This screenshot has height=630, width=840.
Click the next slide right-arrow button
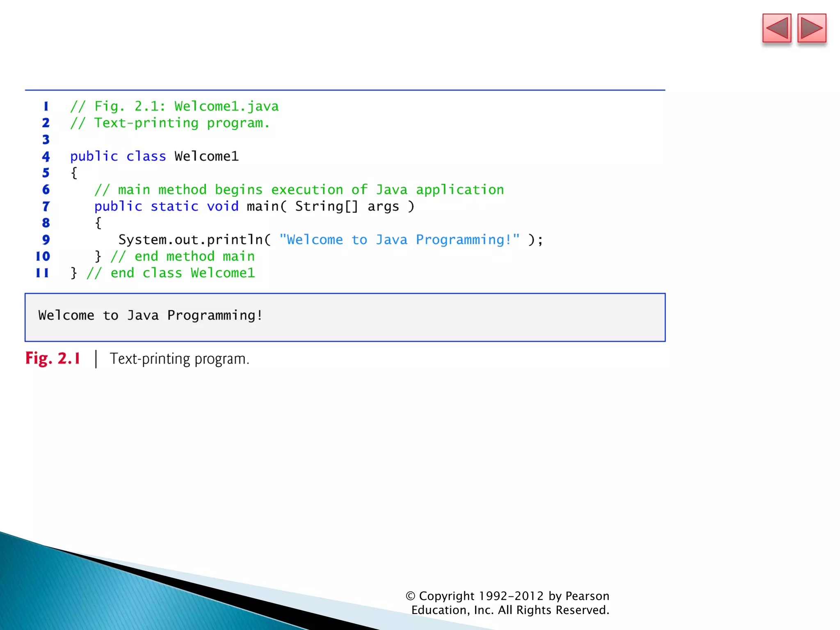[811, 28]
